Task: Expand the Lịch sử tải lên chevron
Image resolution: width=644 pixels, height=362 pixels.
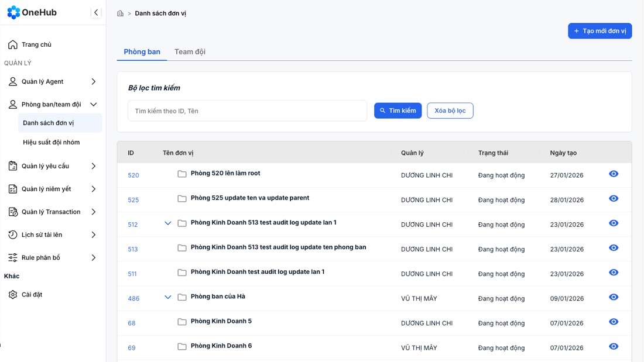Action: pos(94,235)
